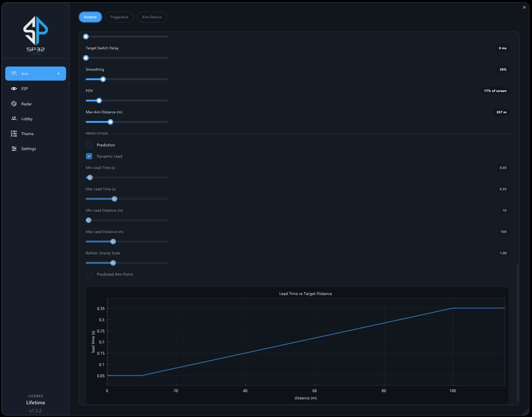Click the SP32 logo in sidebar
Image resolution: width=532 pixels, height=417 pixels.
click(x=35, y=35)
